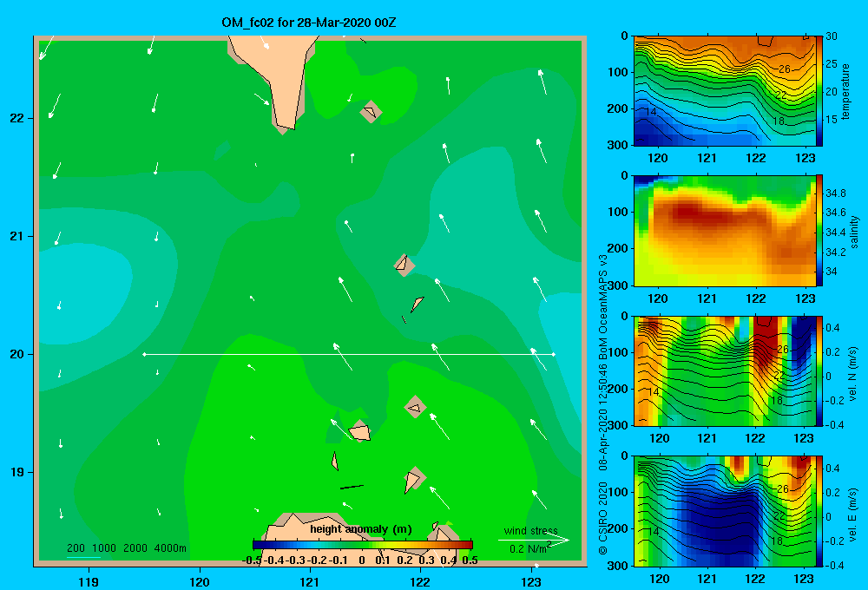The height and width of the screenshot is (590, 868).
Task: Click the plot title OM_fc02 for 28-Mar-2020 00Z
Action: click(308, 23)
